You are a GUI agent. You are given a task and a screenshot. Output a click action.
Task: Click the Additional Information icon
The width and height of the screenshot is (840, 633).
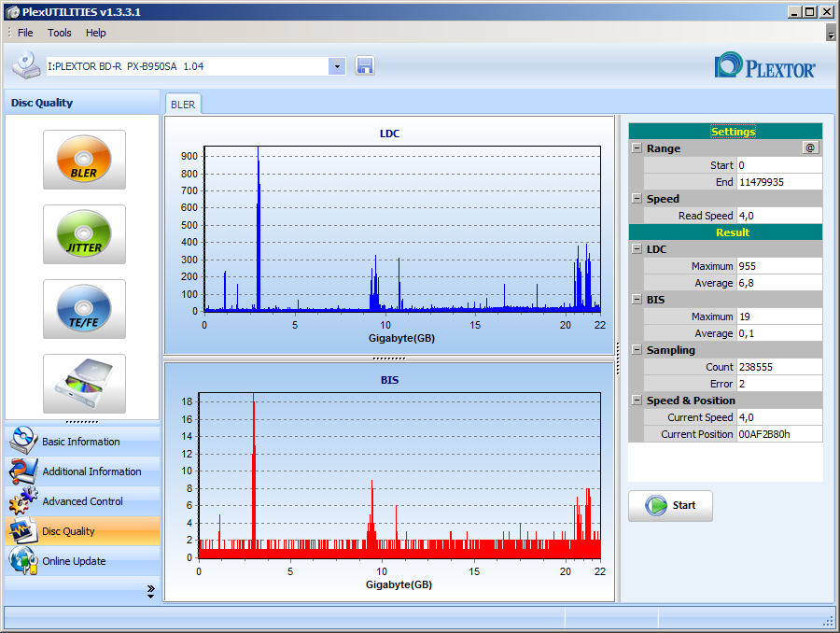[23, 471]
